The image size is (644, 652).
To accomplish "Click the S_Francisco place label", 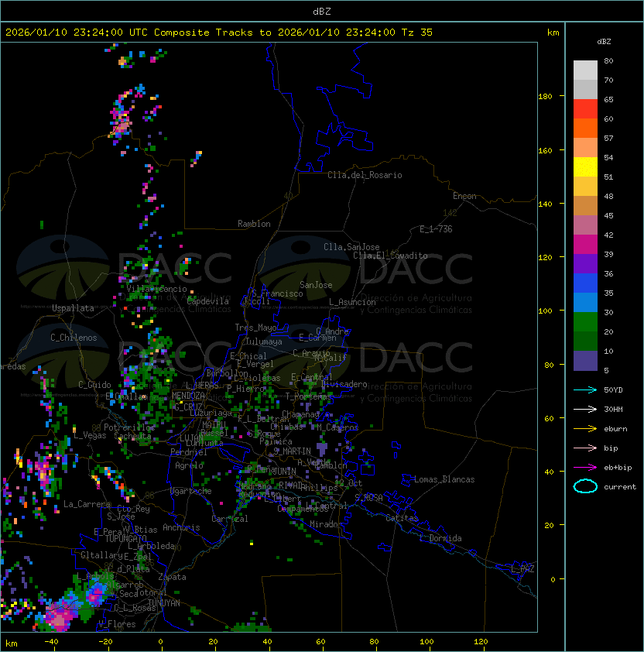I will 277,294.
